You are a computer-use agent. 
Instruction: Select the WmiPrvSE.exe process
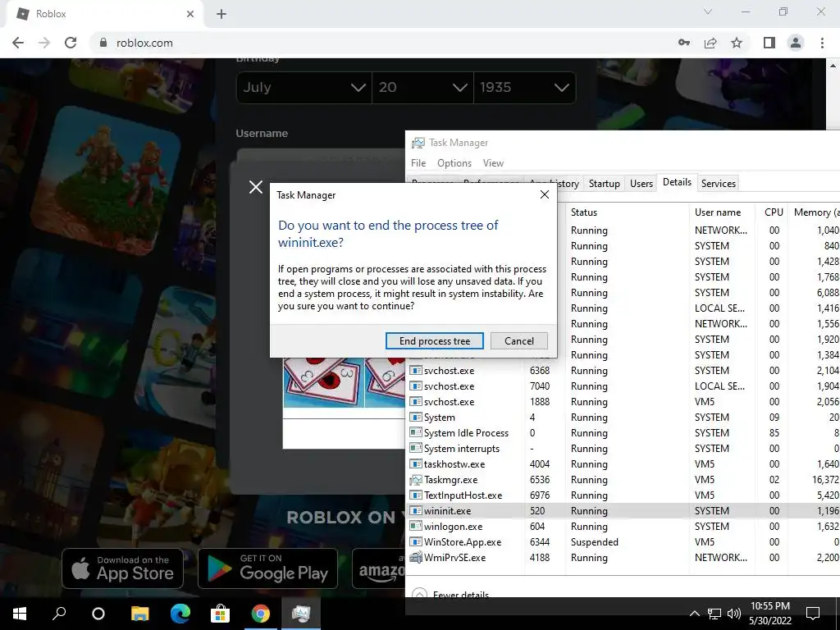point(624,557)
